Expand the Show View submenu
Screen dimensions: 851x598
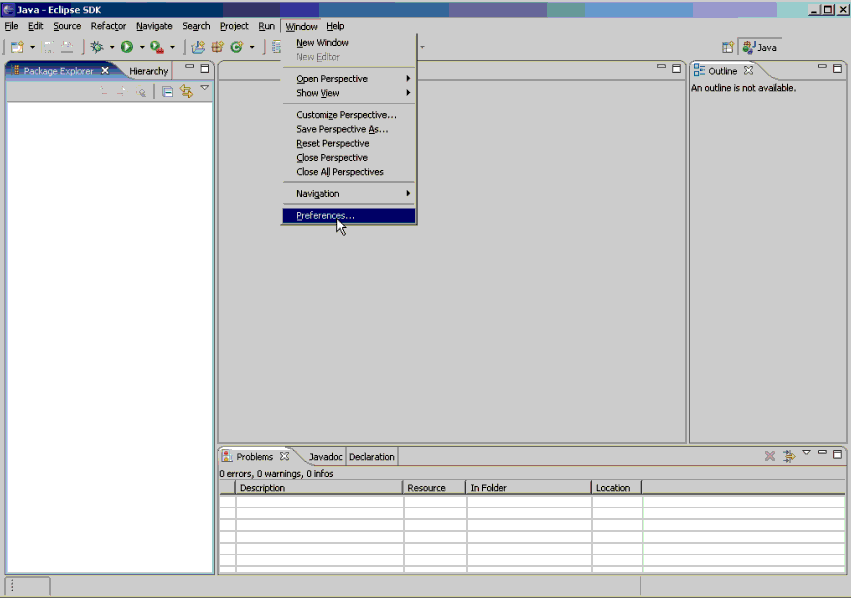[x=348, y=93]
